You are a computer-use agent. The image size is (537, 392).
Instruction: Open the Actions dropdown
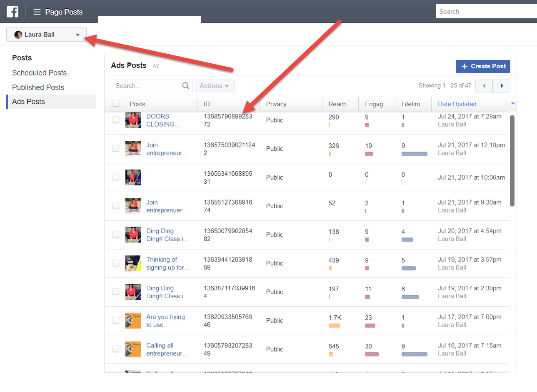[215, 86]
